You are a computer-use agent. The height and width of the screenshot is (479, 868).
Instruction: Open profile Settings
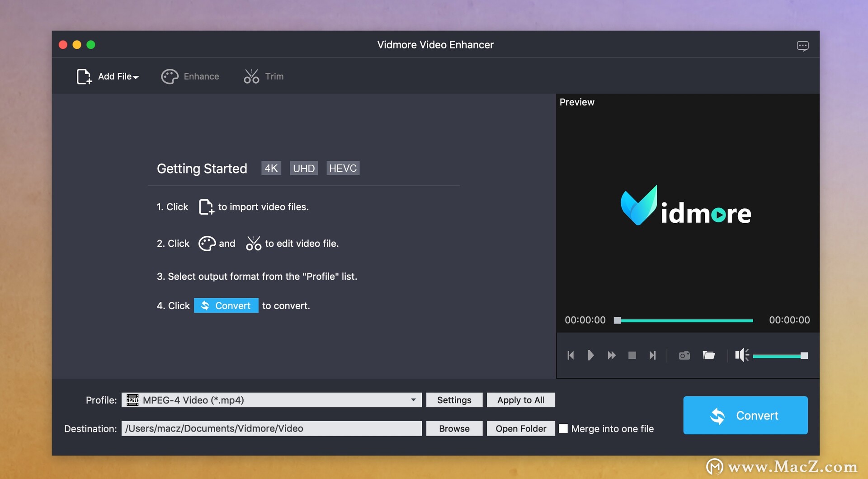pyautogui.click(x=454, y=400)
